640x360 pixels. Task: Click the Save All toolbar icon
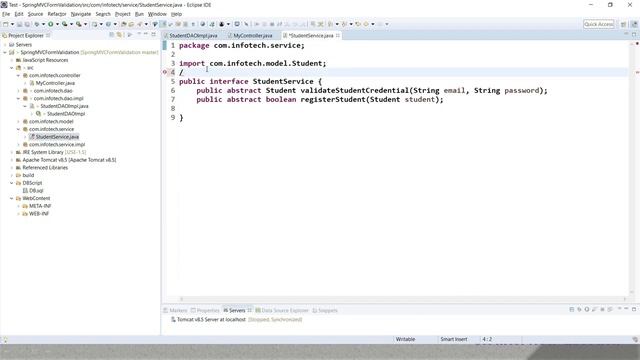(x=27, y=24)
